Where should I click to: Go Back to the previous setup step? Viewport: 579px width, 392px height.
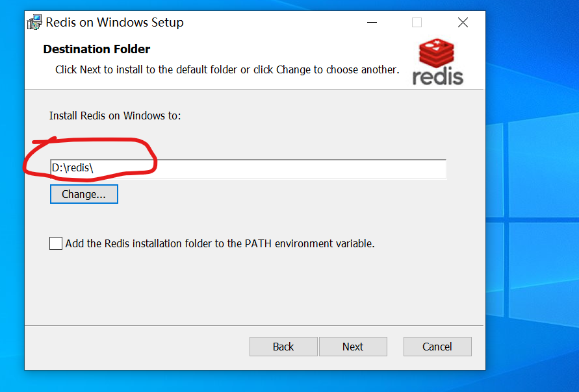click(x=283, y=347)
